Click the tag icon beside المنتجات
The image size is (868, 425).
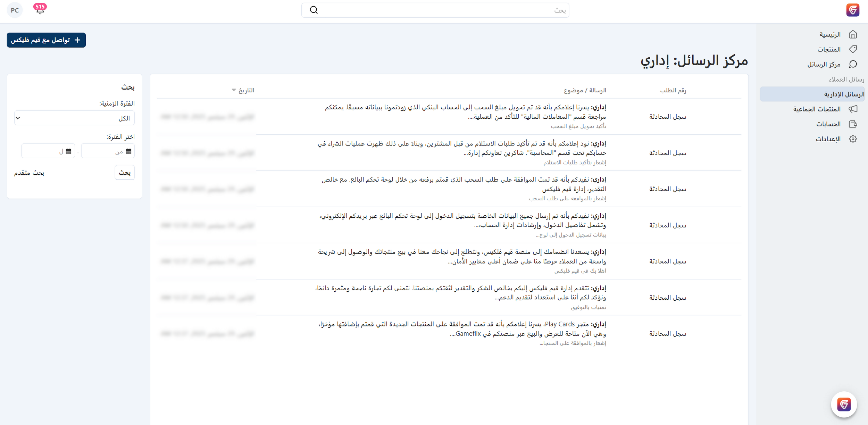[853, 49]
